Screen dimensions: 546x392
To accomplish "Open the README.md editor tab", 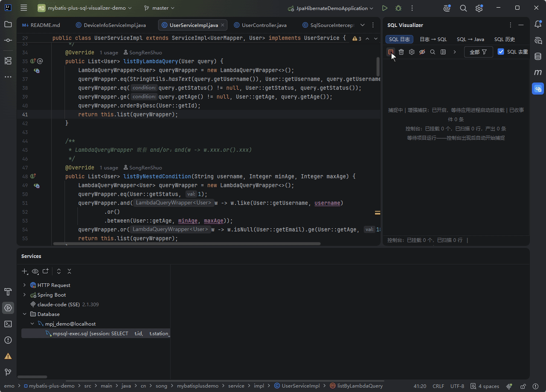I will click(x=41, y=25).
